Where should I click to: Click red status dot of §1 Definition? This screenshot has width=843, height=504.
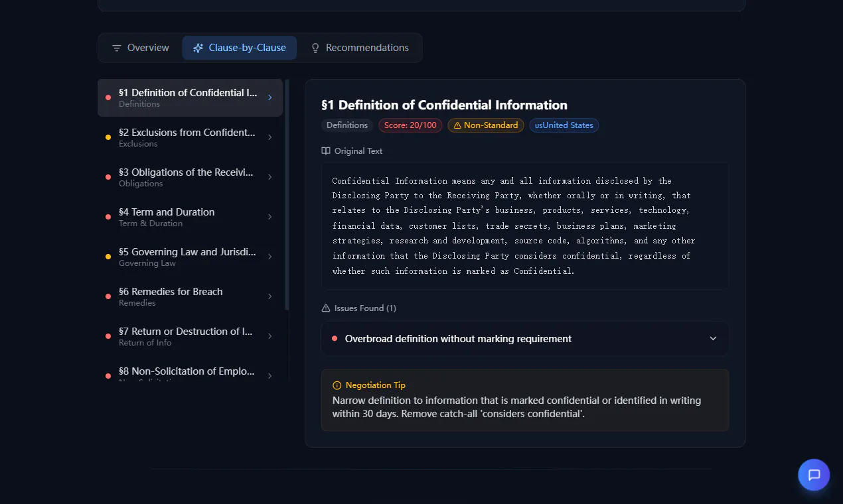pyautogui.click(x=108, y=97)
